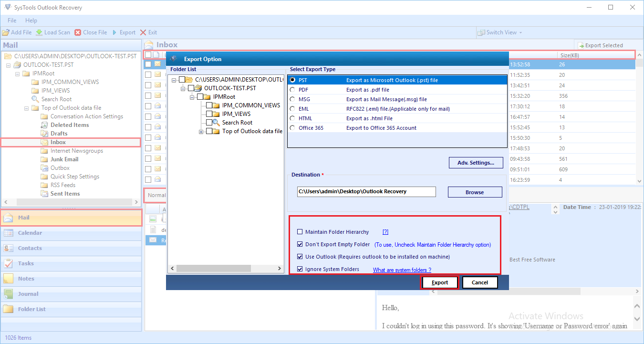The image size is (644, 344).
Task: Uncheck Ignore System Folders checkbox
Action: [x=300, y=269]
